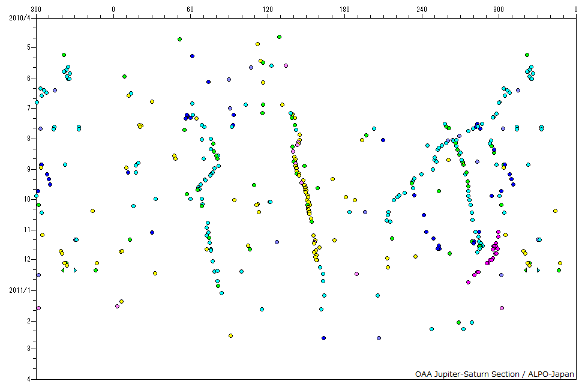Click the "2011/1" date label on left axis

(19, 290)
